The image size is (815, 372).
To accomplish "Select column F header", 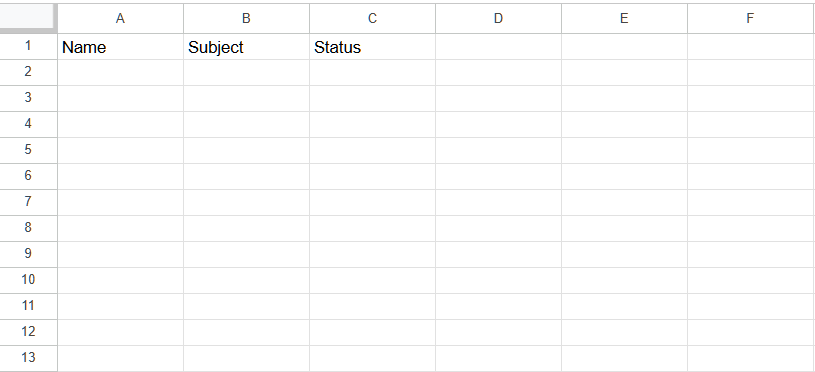I will [751, 18].
